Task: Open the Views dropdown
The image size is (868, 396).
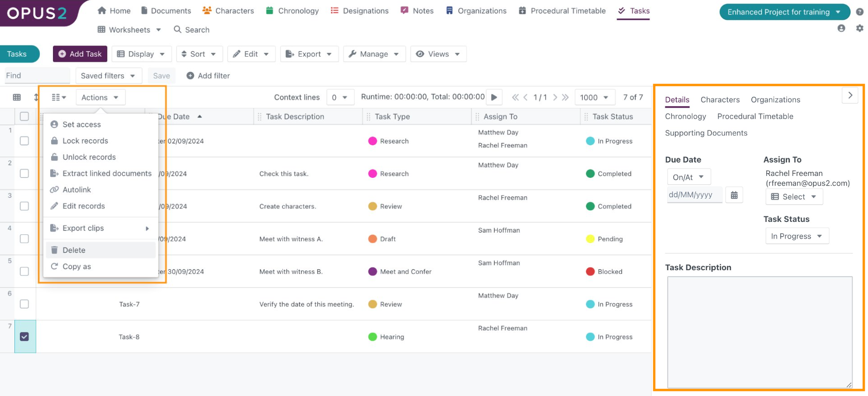Action: tap(438, 54)
